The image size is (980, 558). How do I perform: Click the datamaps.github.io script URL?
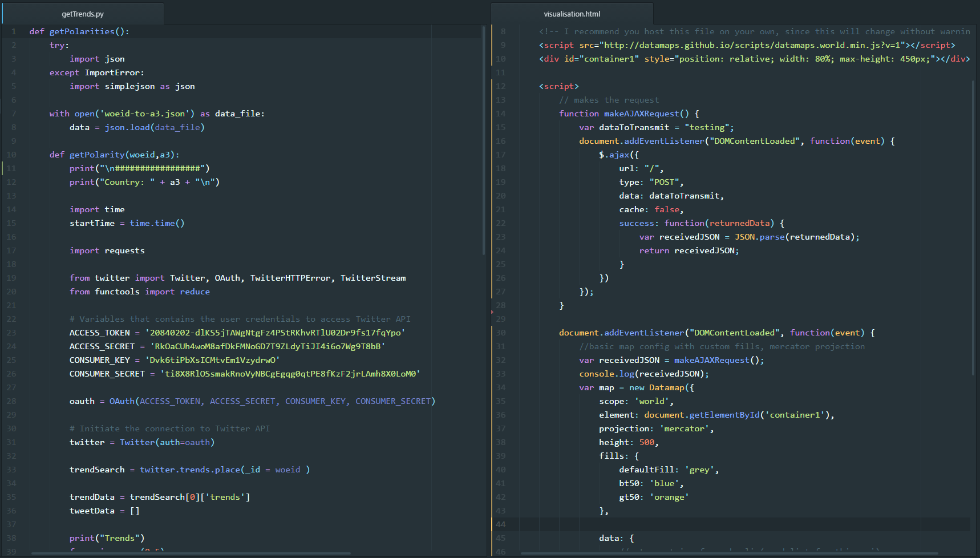752,45
